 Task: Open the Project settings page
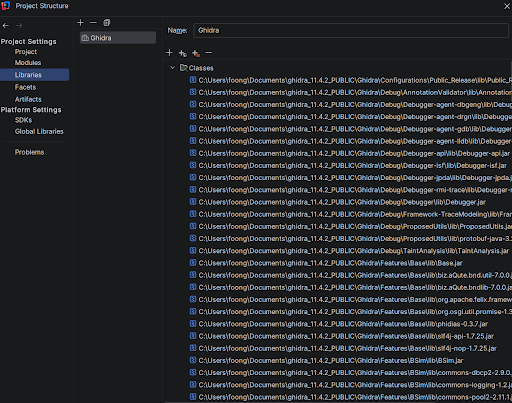26,52
